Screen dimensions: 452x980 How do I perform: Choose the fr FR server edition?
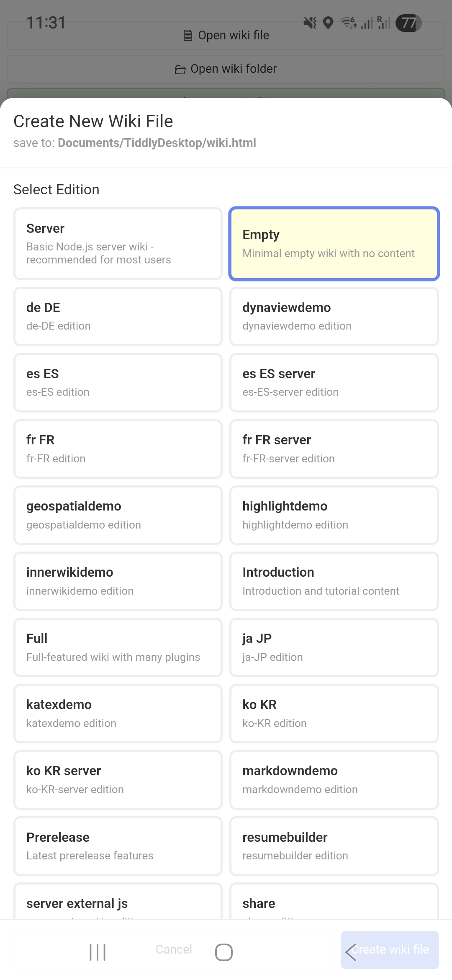[x=334, y=449]
